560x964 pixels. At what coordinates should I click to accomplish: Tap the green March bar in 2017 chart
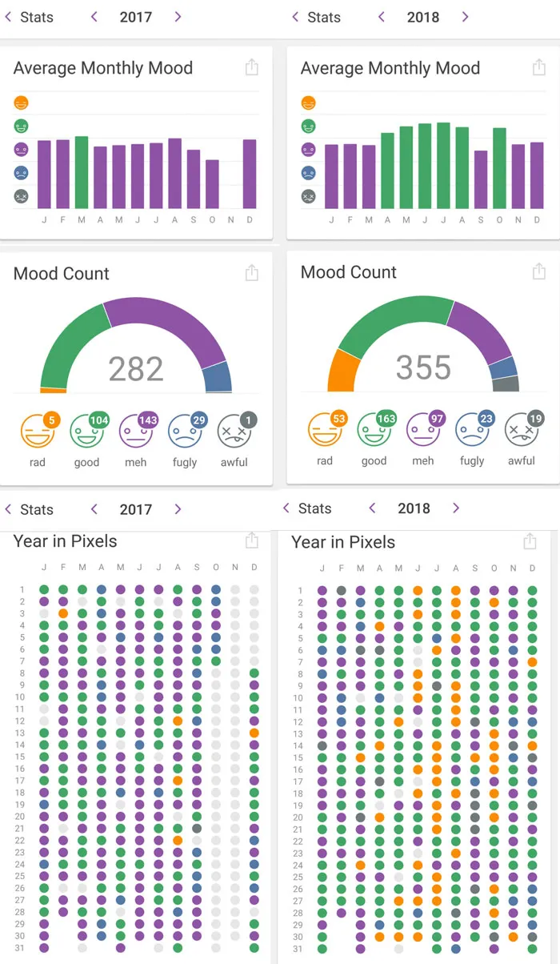coord(82,172)
